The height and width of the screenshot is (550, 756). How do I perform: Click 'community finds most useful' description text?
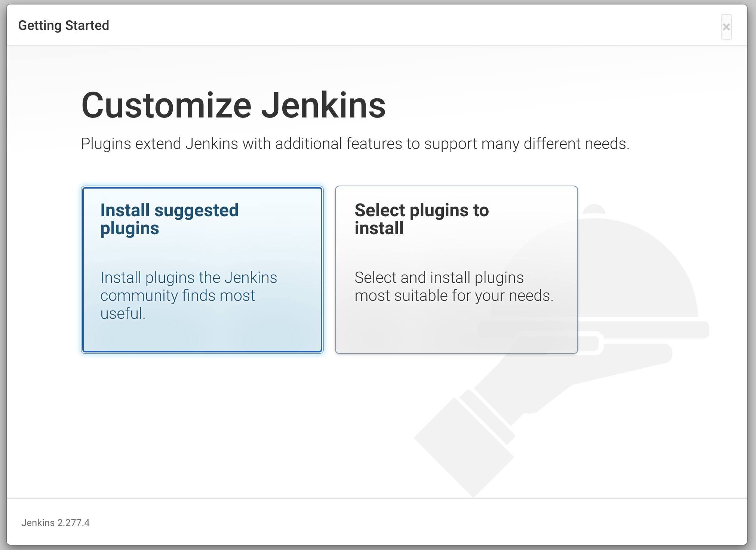(x=178, y=296)
